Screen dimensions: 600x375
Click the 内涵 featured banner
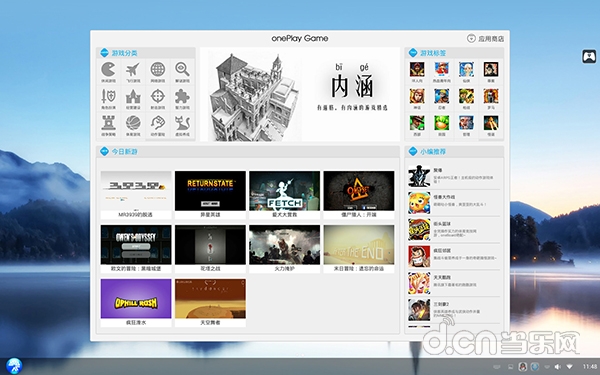pos(300,95)
